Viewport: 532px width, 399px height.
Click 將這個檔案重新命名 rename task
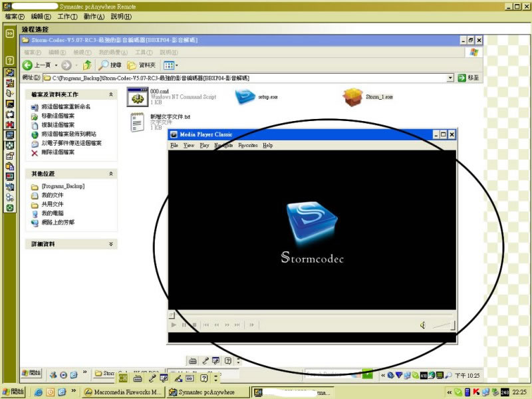[x=66, y=106]
